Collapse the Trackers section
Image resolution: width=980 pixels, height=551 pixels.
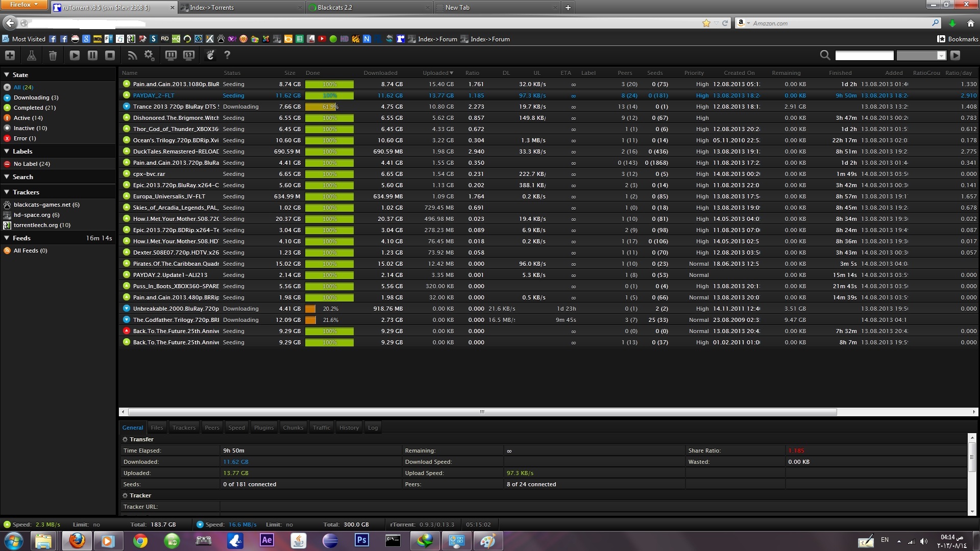[7, 192]
